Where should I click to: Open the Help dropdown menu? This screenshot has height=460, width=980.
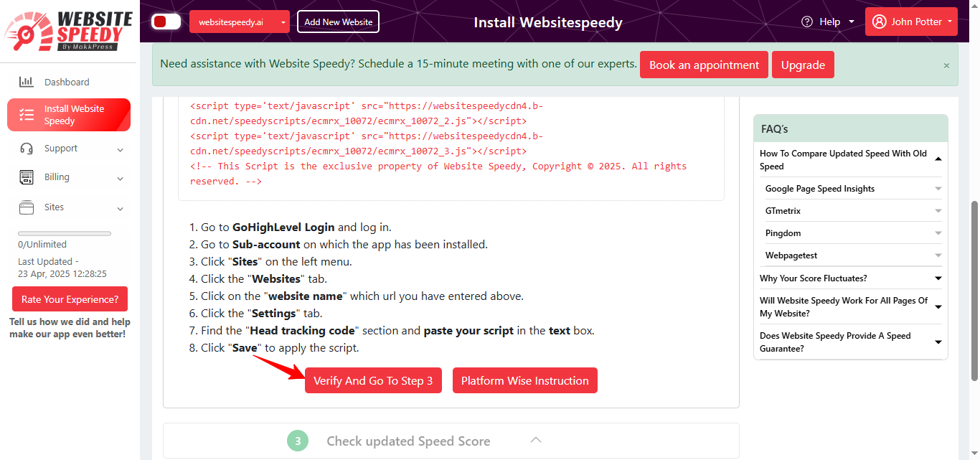point(828,22)
